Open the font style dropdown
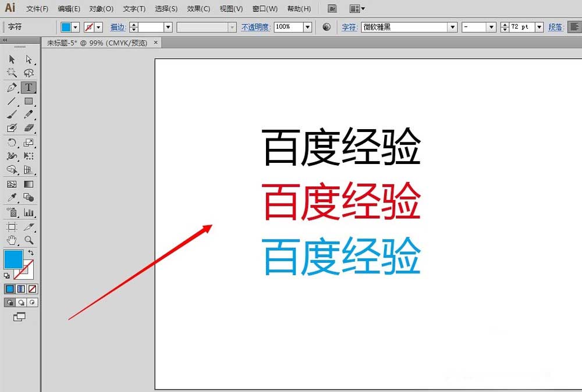 click(x=491, y=27)
